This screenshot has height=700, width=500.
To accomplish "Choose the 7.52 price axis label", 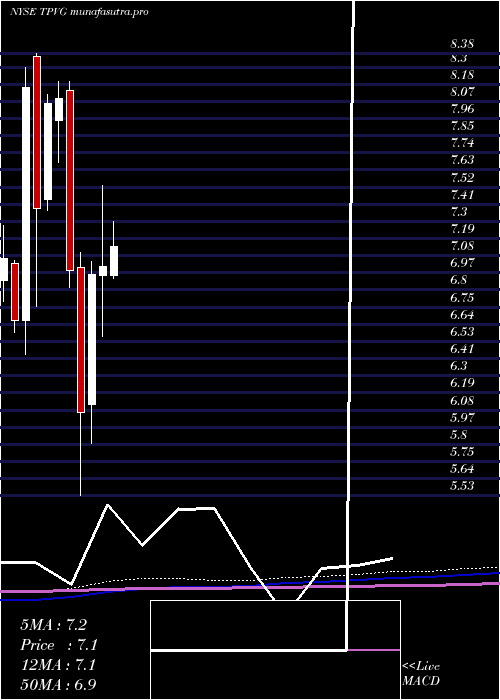I will 462,178.
